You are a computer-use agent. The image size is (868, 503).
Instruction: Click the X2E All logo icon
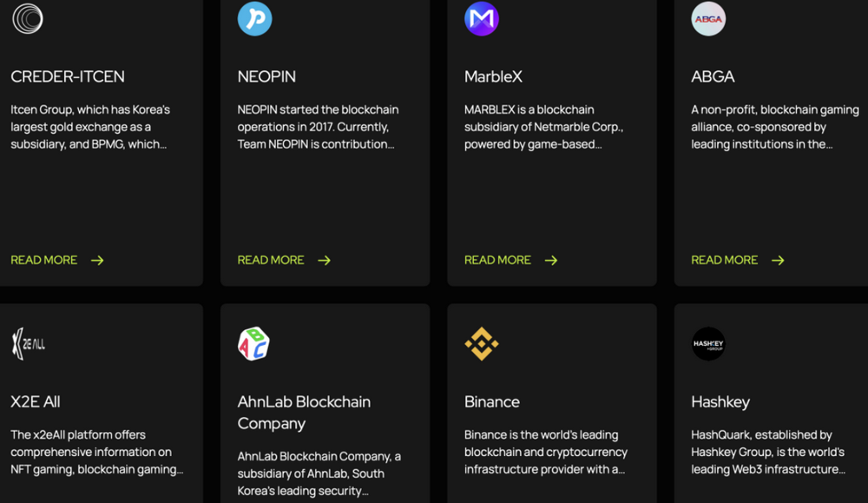[x=29, y=344]
